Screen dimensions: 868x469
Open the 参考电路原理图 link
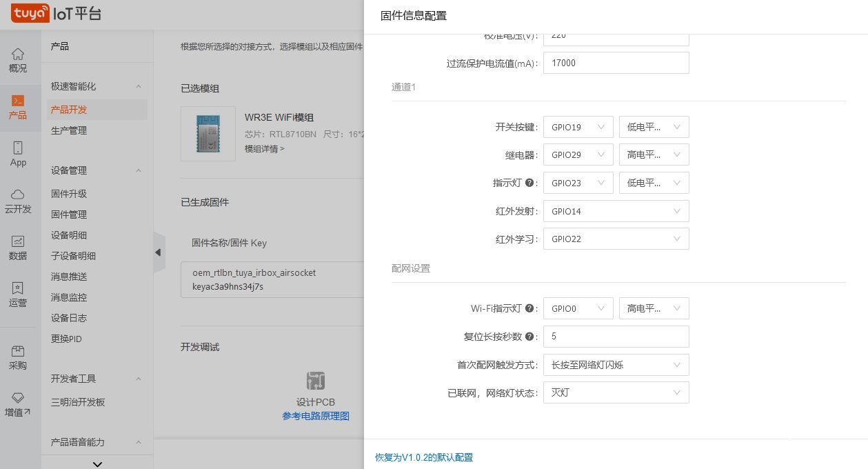pos(316,416)
